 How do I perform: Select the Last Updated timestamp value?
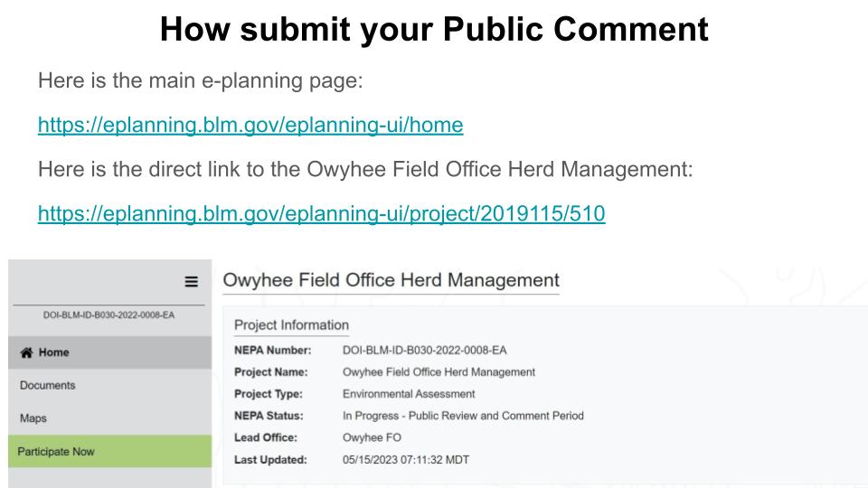coord(406,460)
